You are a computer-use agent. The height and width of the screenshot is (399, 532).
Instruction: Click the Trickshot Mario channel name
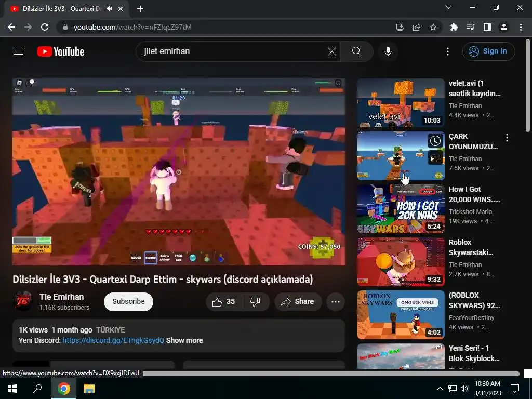click(470, 212)
